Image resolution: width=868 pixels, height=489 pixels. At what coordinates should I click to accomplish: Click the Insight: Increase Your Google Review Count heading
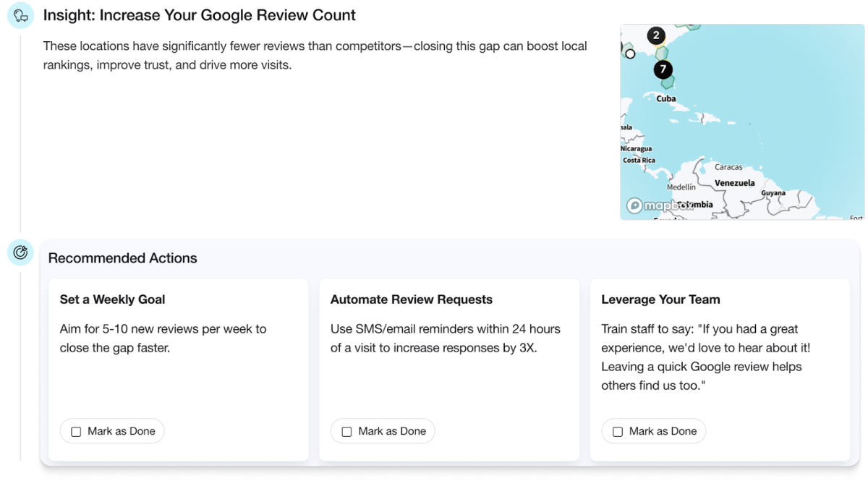tap(200, 15)
